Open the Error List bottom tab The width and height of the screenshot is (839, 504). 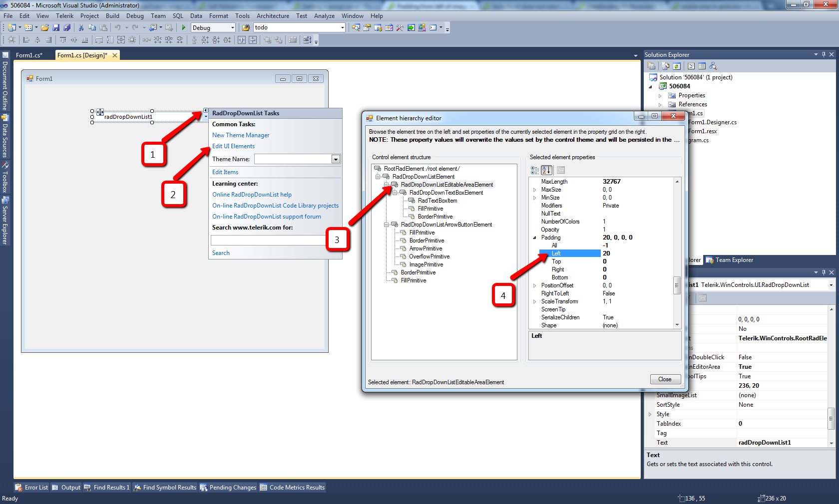31,488
